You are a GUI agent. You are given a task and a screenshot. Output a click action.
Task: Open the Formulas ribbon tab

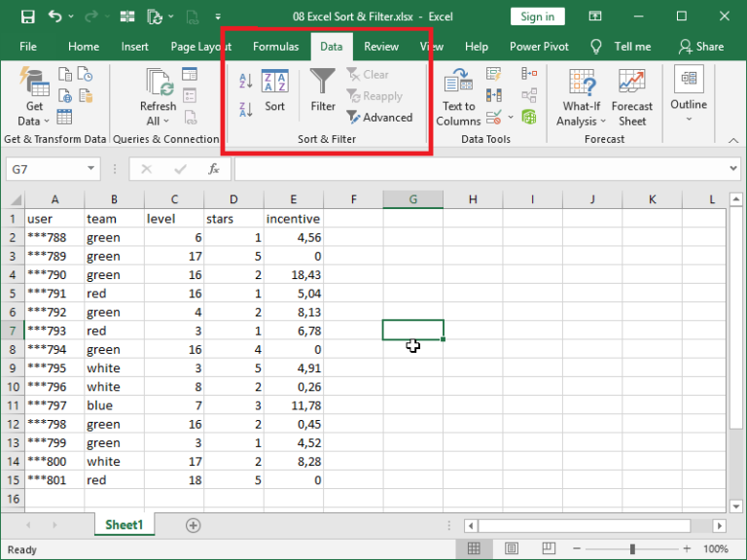pos(275,47)
